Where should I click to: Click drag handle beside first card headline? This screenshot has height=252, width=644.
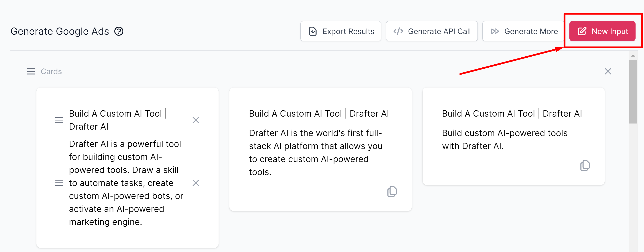pos(59,120)
